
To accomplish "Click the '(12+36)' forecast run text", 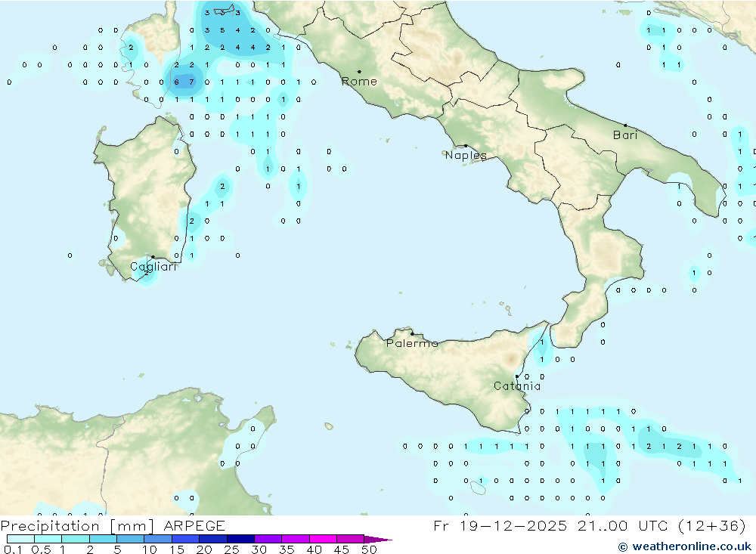I will tap(711, 526).
